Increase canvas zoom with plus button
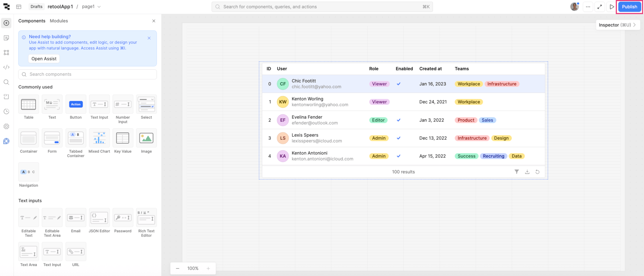The height and width of the screenshot is (276, 644). coord(208,268)
